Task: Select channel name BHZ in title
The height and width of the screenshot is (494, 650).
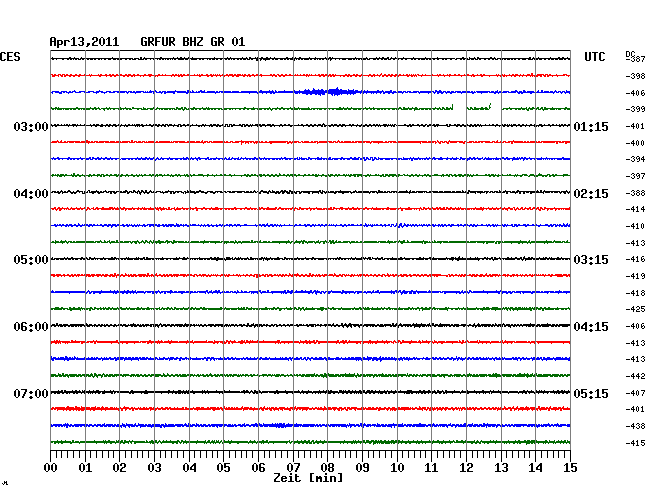Action: click(193, 42)
